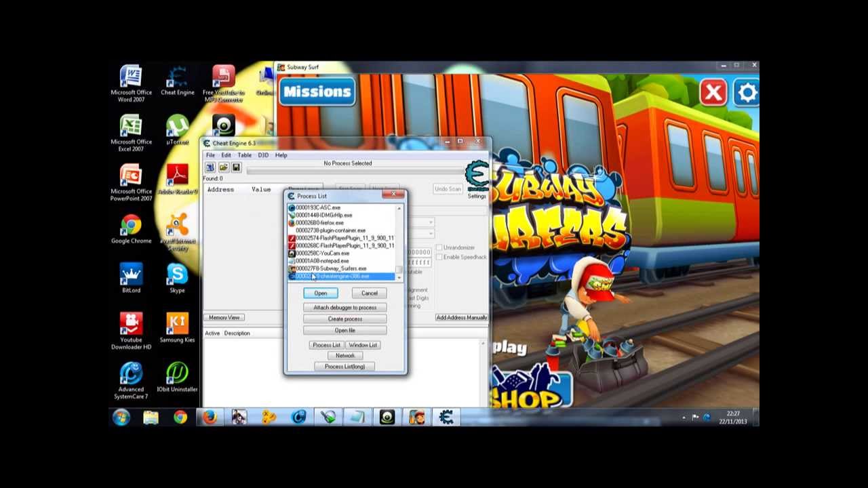Click the Create process button
Viewport: 868px width, 488px height.
pos(344,319)
